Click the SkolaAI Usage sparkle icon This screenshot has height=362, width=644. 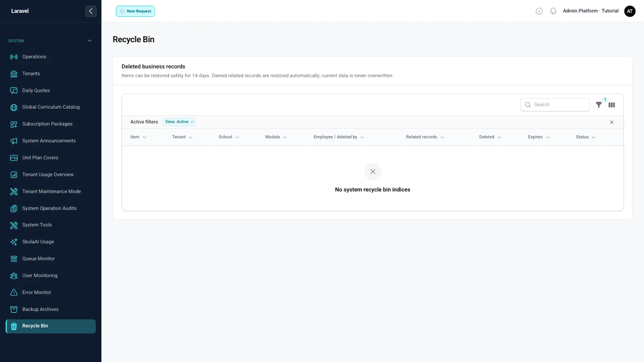point(14,242)
